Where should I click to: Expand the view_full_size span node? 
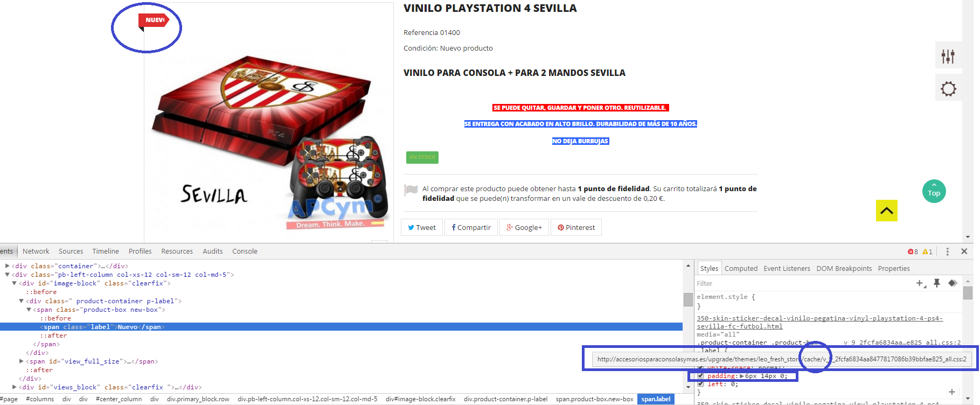(x=22, y=361)
